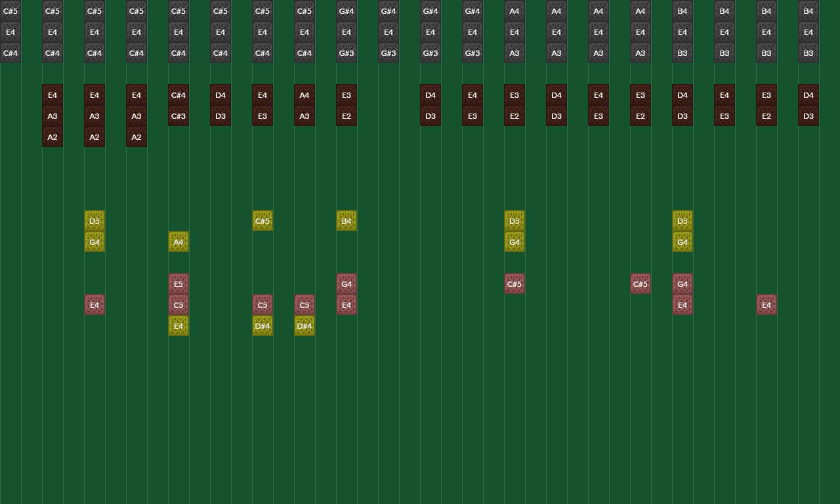Click the leftmost pink G4 note block

pyautogui.click(x=346, y=284)
